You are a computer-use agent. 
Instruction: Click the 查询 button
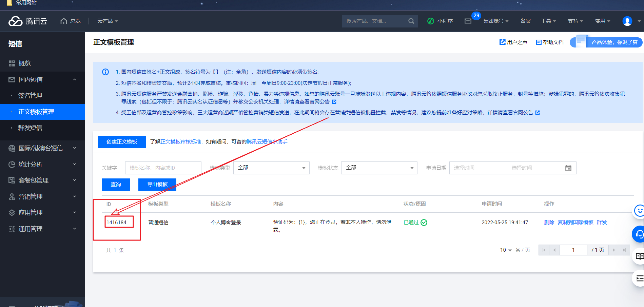coord(116,185)
